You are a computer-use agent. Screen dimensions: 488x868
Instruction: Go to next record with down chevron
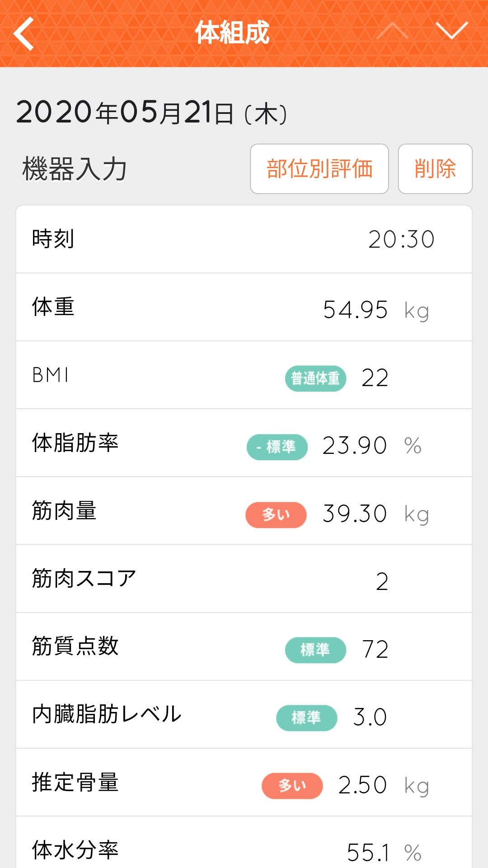point(452,32)
